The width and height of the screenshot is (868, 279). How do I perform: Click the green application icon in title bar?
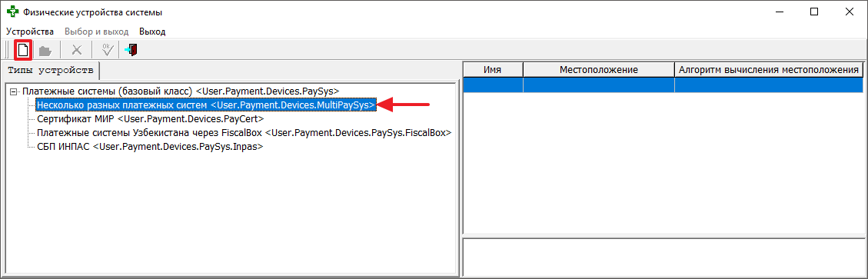click(12, 12)
